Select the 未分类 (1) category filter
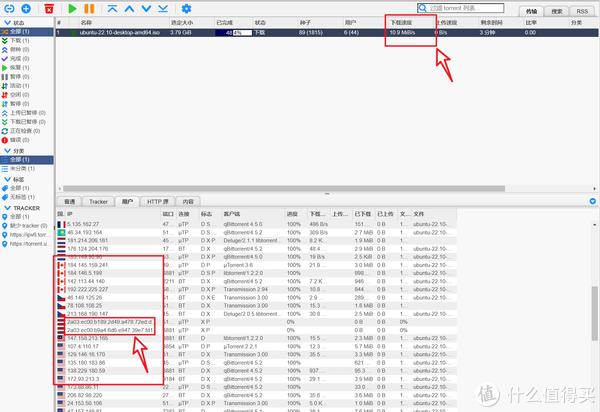600x412 pixels. click(27, 168)
